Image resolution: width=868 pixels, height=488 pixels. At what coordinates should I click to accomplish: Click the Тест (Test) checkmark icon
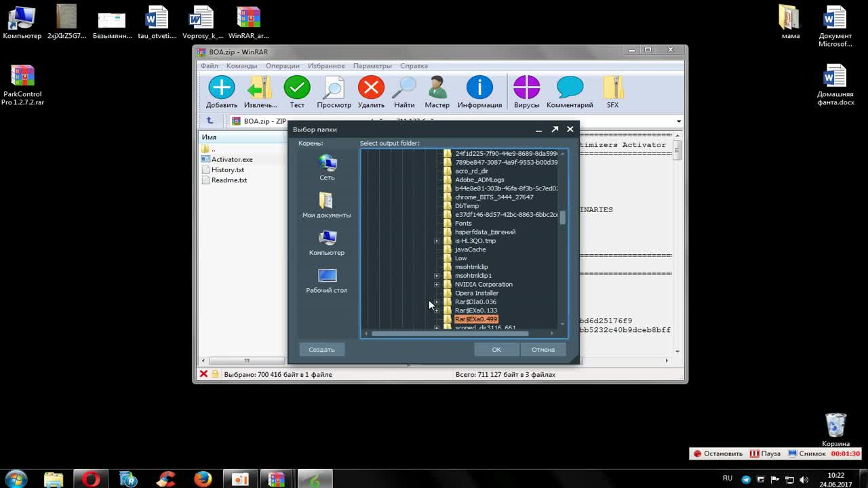coord(297,88)
